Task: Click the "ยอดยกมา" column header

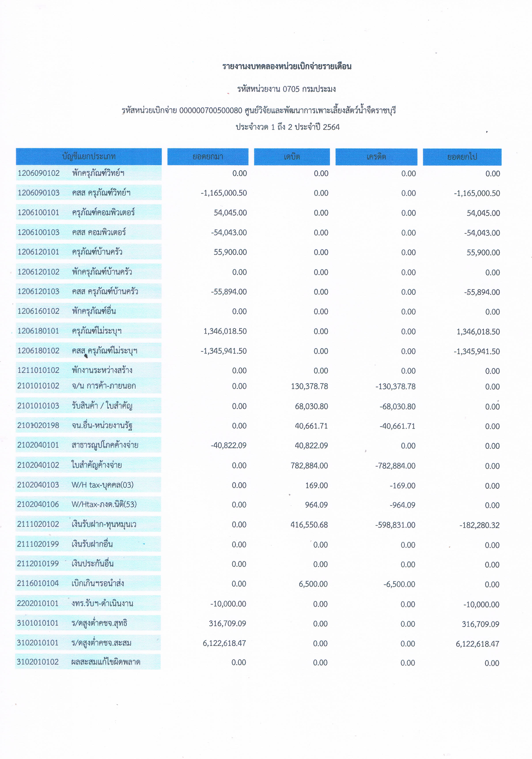Action: point(208,157)
